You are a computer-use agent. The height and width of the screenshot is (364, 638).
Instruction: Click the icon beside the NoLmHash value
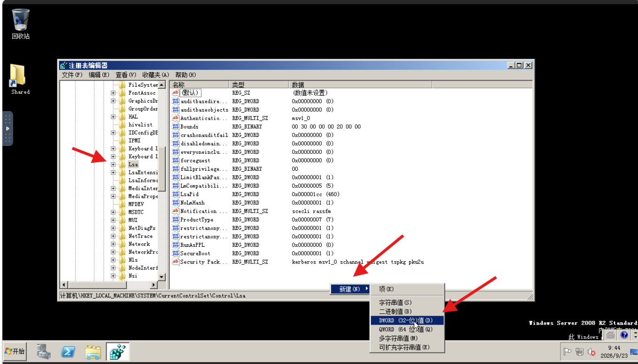(176, 203)
